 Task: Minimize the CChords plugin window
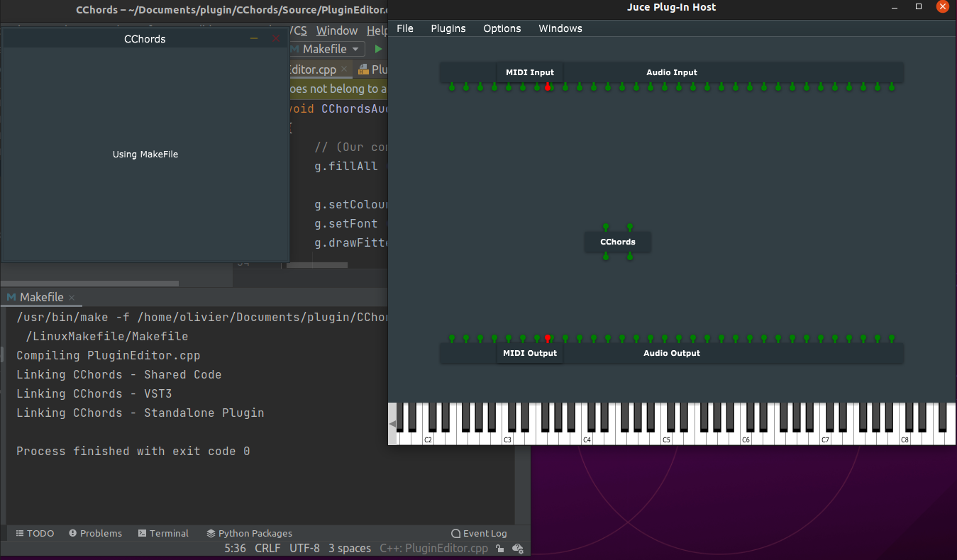[254, 39]
